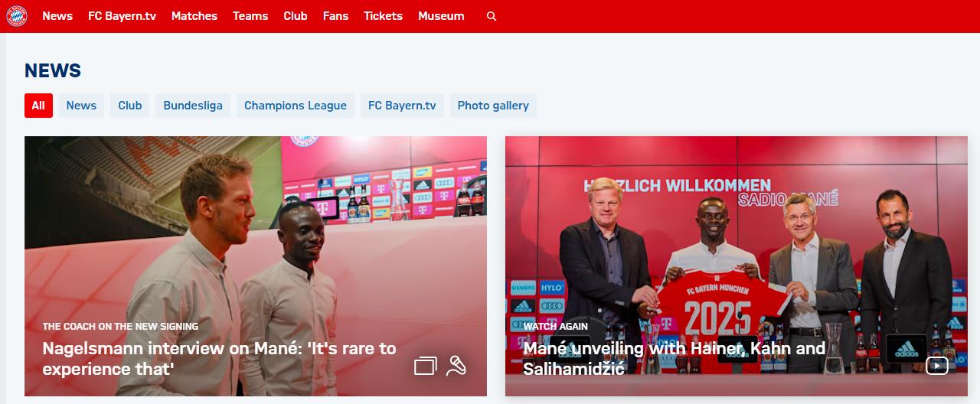The height and width of the screenshot is (404, 980).
Task: Click the video play icon on Mané unveiling
Action: click(936, 366)
